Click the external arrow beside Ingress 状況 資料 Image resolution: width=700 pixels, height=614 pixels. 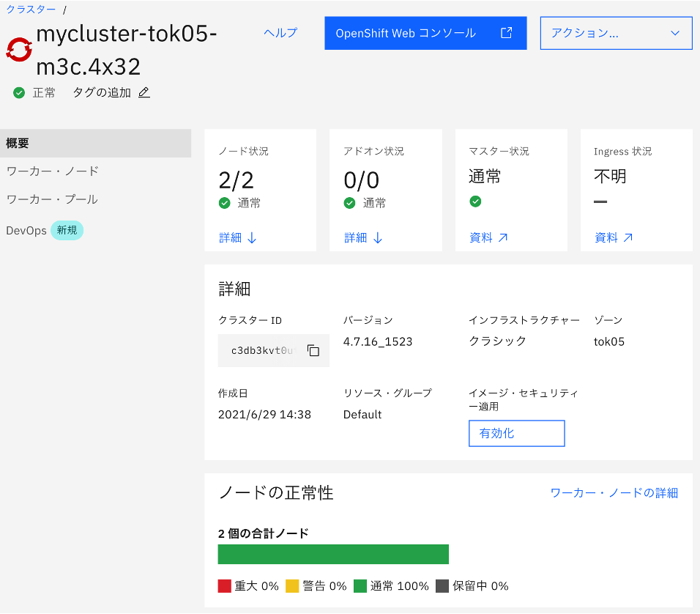(x=628, y=237)
